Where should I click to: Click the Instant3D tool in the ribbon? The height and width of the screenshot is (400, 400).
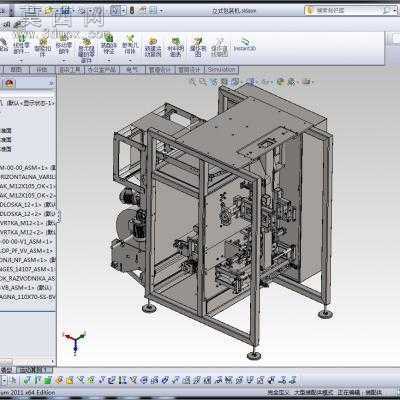click(244, 45)
